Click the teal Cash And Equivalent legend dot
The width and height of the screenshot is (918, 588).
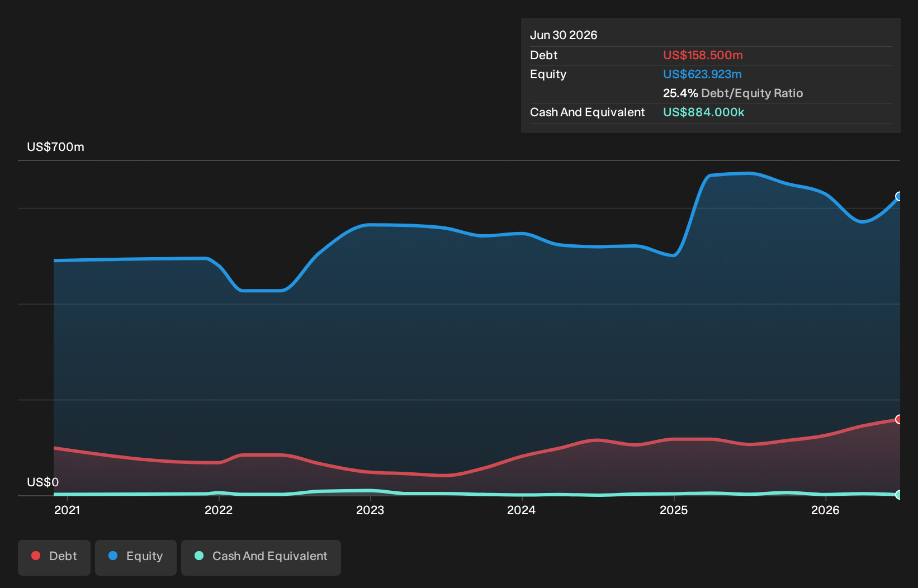click(199, 556)
